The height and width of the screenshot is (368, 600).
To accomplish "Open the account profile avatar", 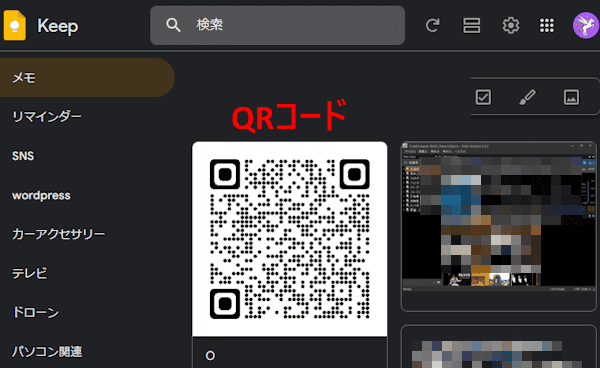I will click(585, 25).
